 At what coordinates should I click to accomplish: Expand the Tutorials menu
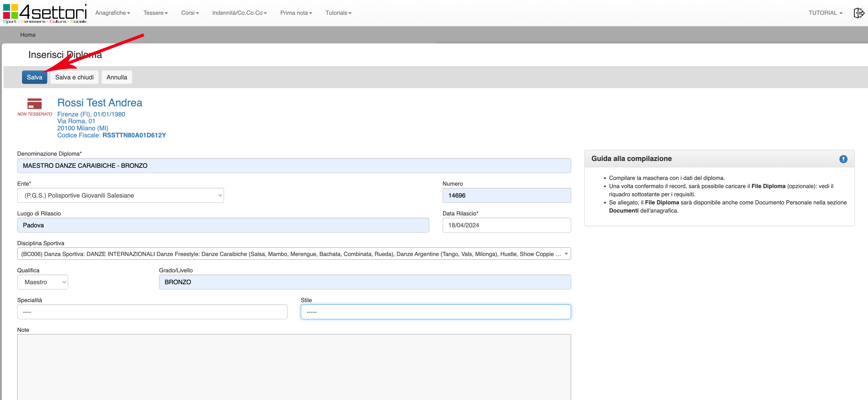[x=338, y=13]
